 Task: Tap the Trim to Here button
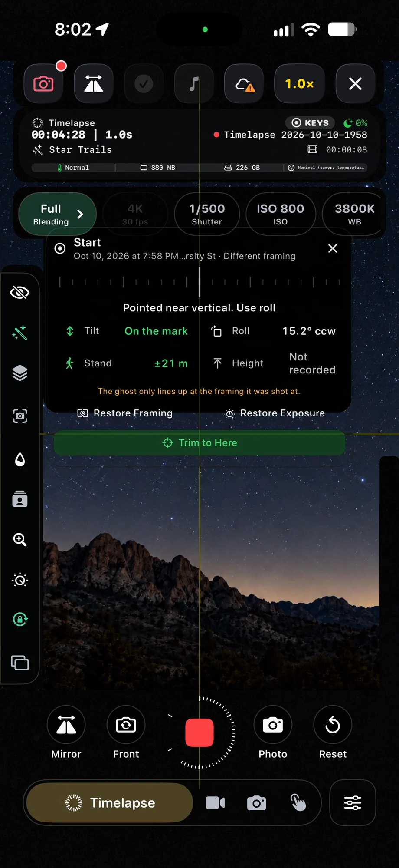click(199, 443)
